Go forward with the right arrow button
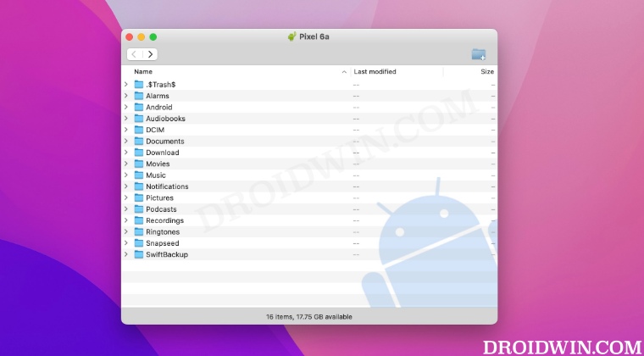 pos(150,54)
